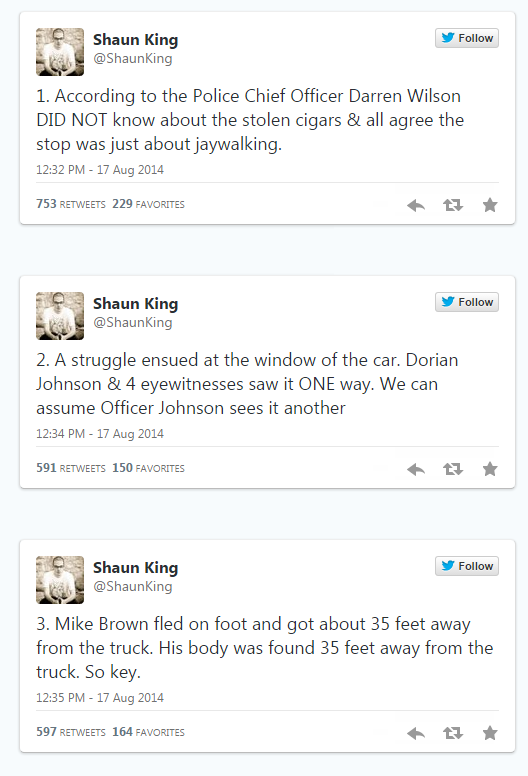Open Shaun King's avatar in first tweet

pos(60,52)
